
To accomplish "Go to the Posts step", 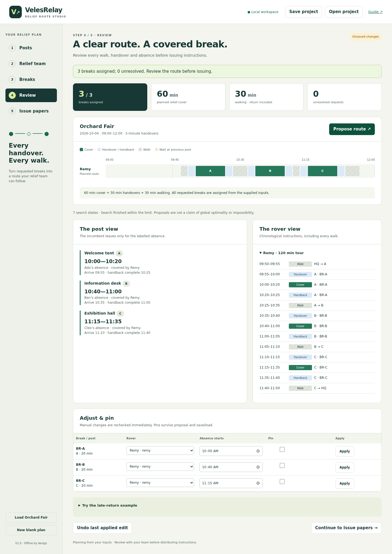I will click(x=31, y=48).
